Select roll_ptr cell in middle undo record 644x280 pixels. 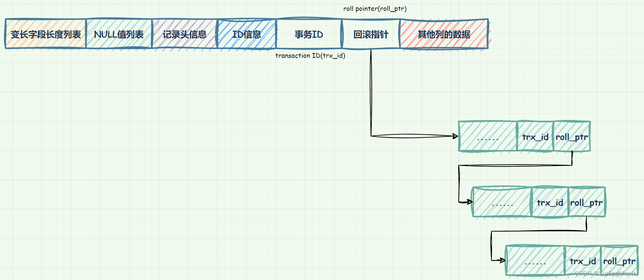pos(587,202)
